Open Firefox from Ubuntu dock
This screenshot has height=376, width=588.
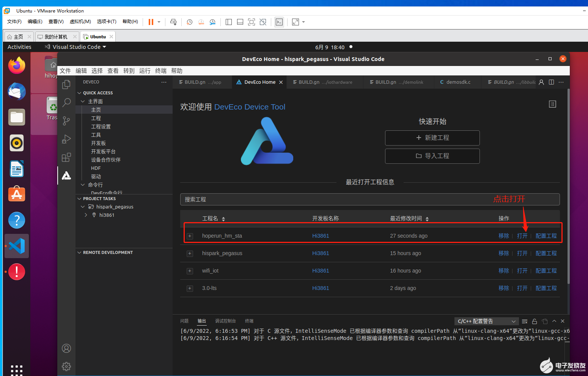pyautogui.click(x=17, y=66)
